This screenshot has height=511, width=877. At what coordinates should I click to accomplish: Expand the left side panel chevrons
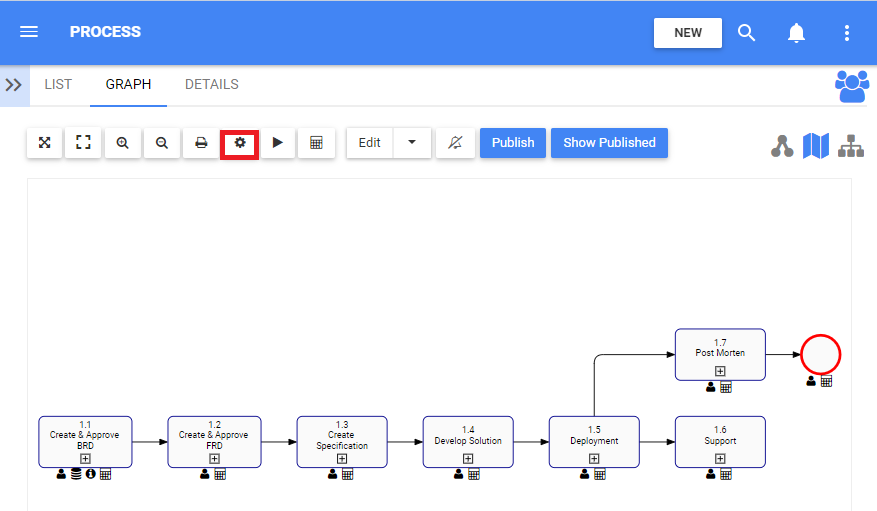pos(14,85)
